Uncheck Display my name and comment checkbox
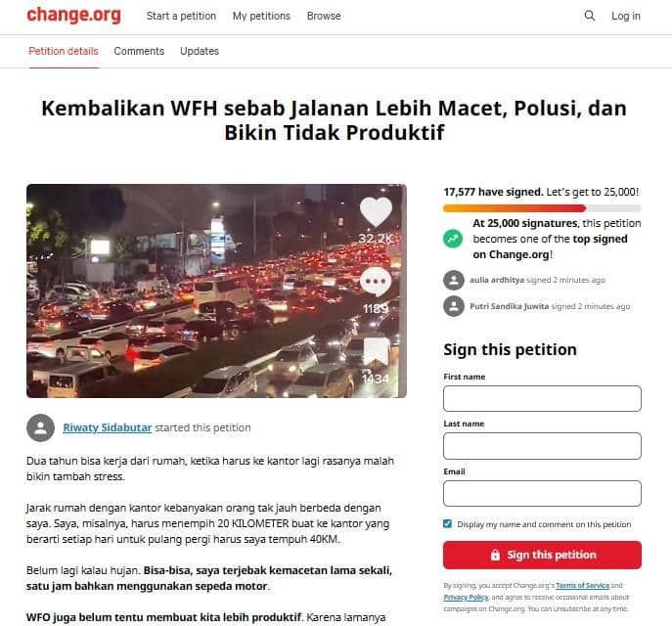 (447, 523)
